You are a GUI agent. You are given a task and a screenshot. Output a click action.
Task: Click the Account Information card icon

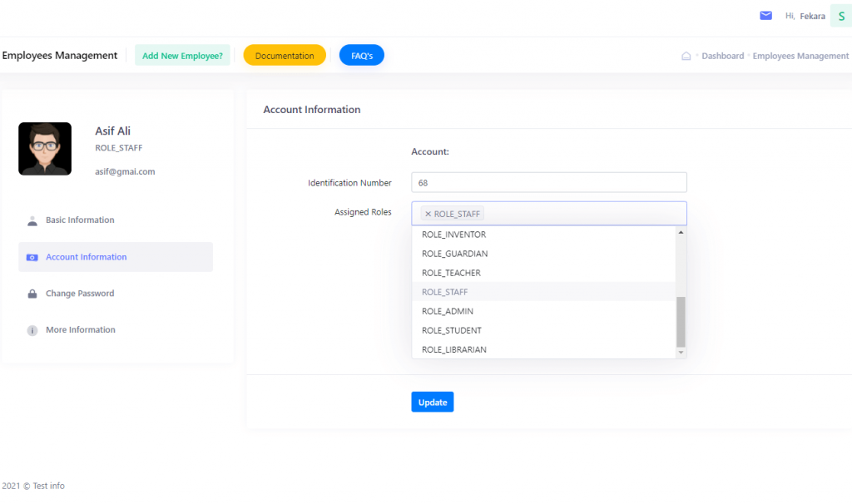click(x=32, y=257)
